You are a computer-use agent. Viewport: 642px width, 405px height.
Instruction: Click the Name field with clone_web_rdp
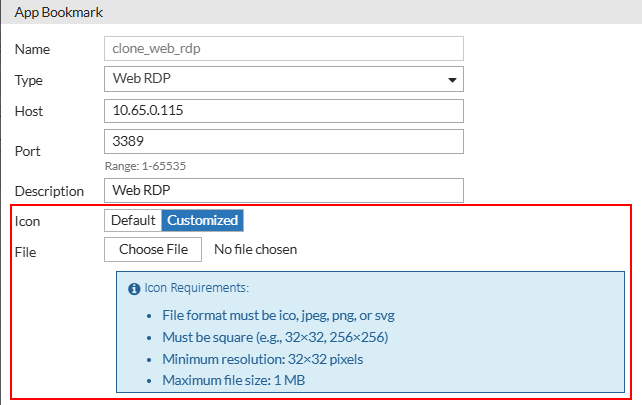coord(283,49)
